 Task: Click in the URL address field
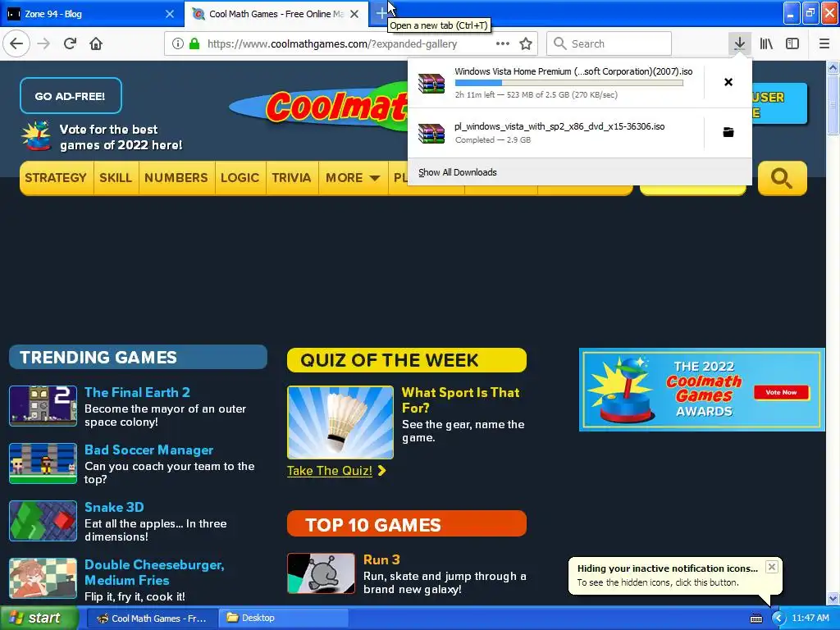coord(332,43)
